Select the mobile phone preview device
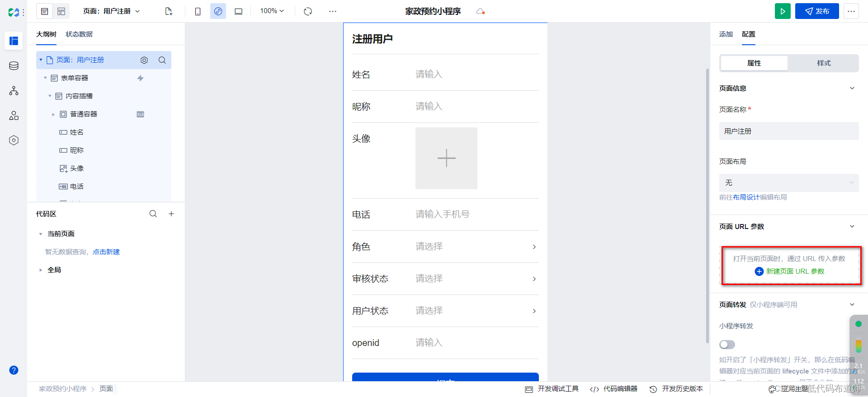The width and height of the screenshot is (868, 397). [198, 11]
